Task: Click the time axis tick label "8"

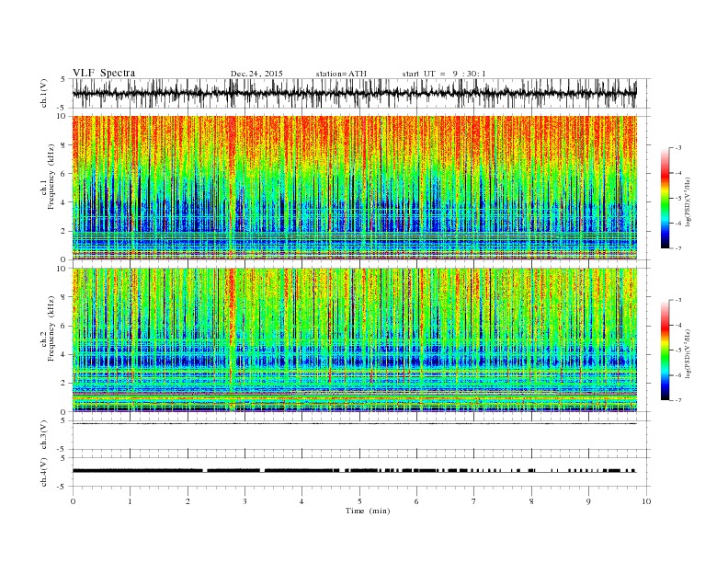Action: tap(531, 501)
